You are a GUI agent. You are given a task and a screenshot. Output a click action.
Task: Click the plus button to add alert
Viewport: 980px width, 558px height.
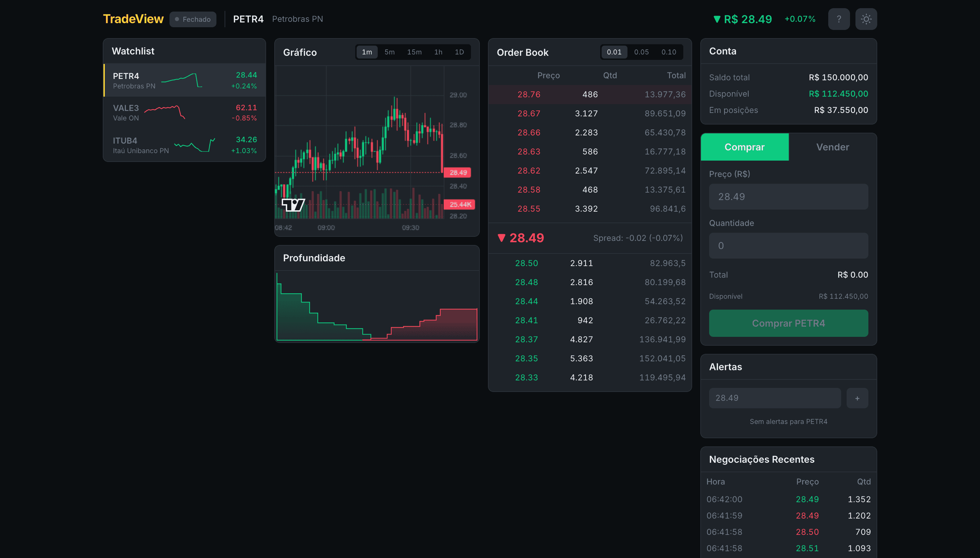857,398
